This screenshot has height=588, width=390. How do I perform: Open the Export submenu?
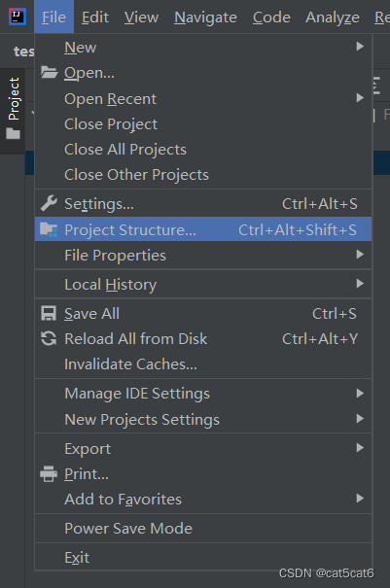[x=203, y=448]
